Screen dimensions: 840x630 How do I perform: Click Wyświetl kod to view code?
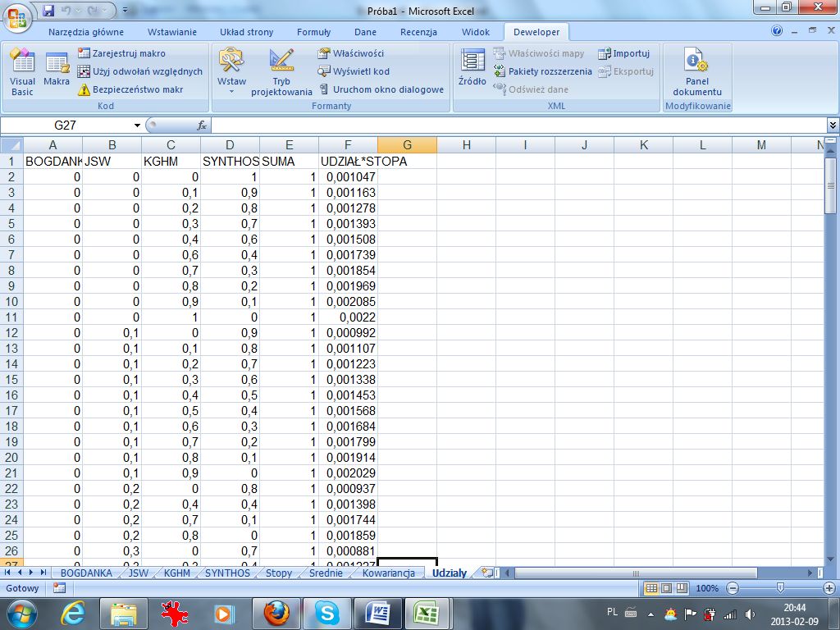[354, 71]
